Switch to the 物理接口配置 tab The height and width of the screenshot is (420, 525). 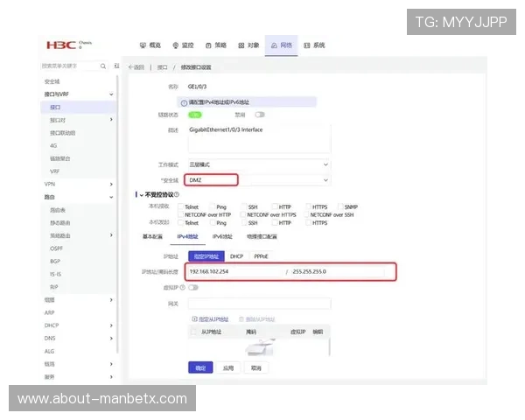pos(262,236)
